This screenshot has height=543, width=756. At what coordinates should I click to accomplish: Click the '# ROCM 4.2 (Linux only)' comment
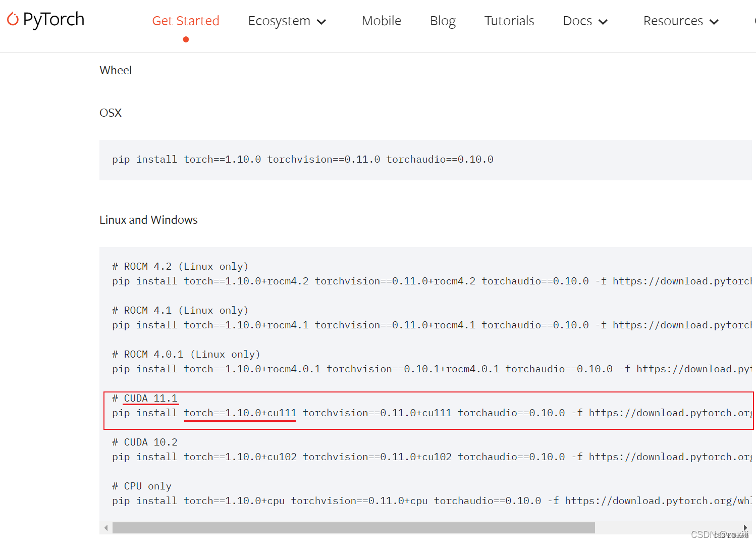pos(180,266)
